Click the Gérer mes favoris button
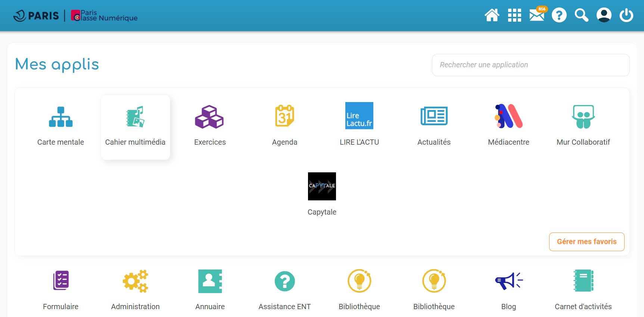This screenshot has width=644, height=317. [x=587, y=242]
